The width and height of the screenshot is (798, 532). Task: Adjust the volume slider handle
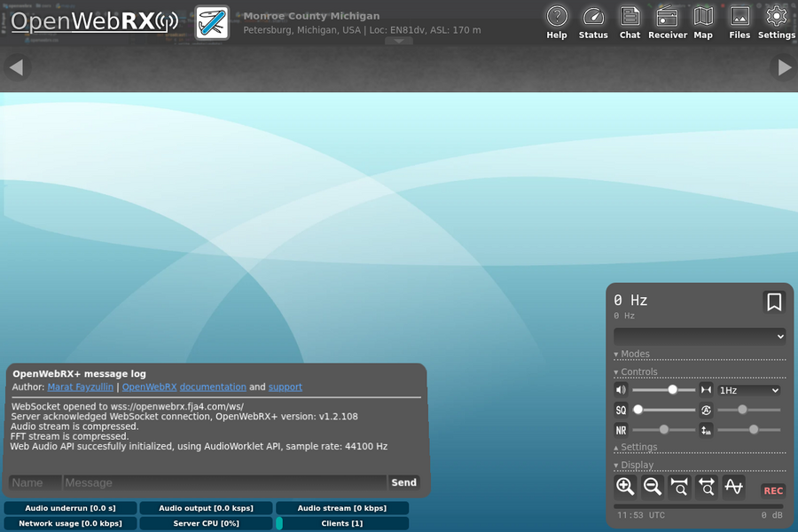672,390
